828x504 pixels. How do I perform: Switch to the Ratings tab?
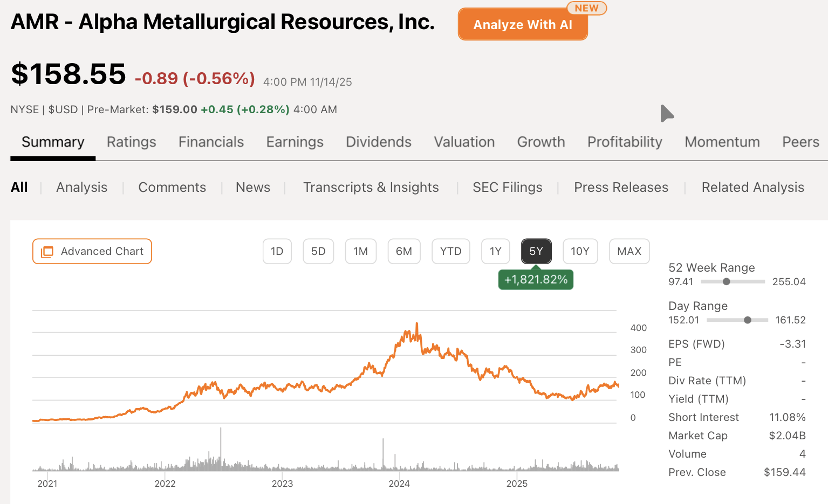click(x=131, y=142)
